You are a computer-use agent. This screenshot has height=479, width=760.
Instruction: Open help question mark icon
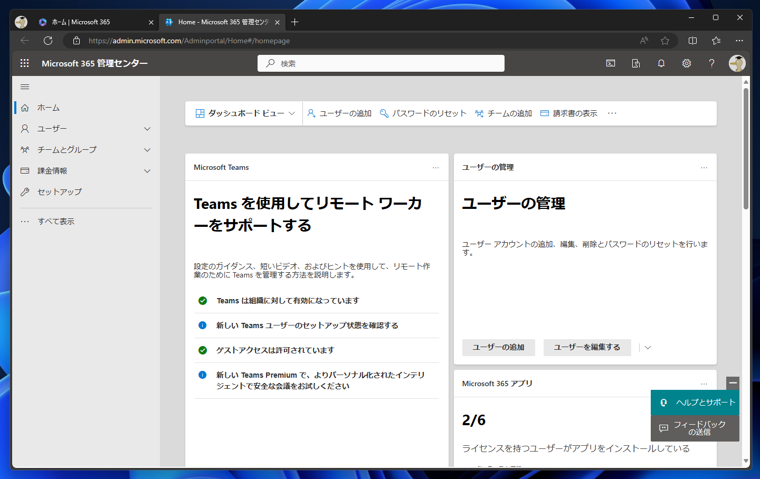712,64
